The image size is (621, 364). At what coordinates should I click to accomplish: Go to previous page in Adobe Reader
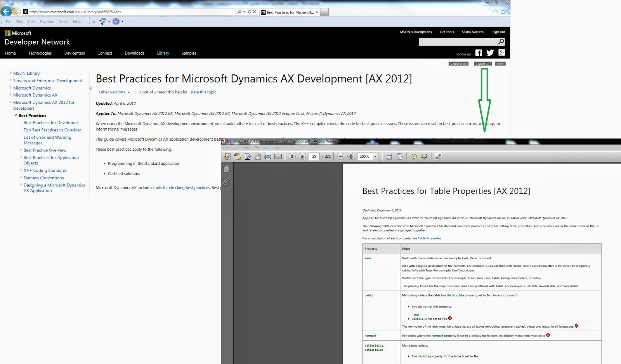[x=292, y=157]
